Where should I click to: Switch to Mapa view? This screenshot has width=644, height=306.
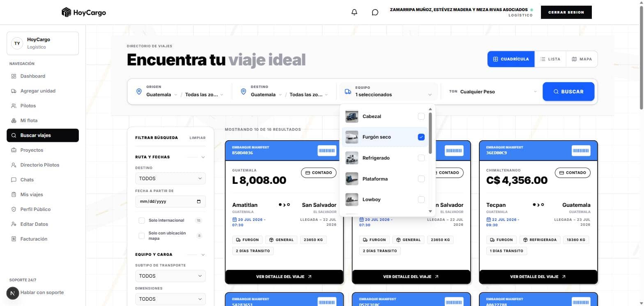pyautogui.click(x=582, y=59)
